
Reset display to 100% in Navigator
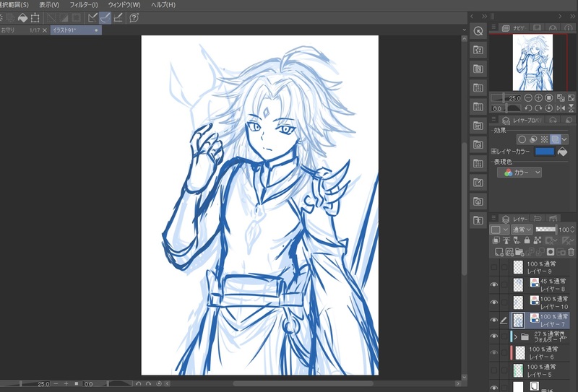(549, 98)
